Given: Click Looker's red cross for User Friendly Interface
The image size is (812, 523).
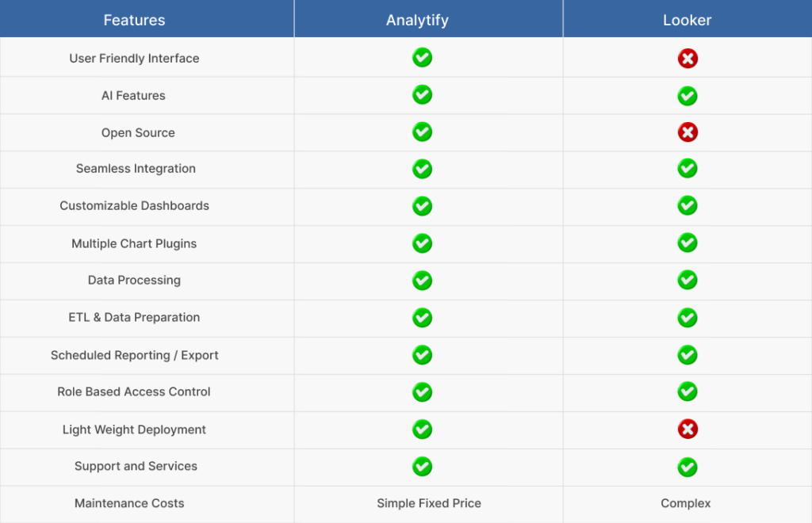Looking at the screenshot, I should pyautogui.click(x=688, y=59).
